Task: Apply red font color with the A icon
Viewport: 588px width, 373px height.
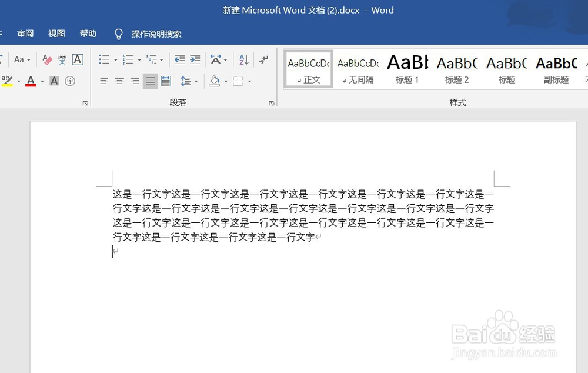Action: pos(31,81)
